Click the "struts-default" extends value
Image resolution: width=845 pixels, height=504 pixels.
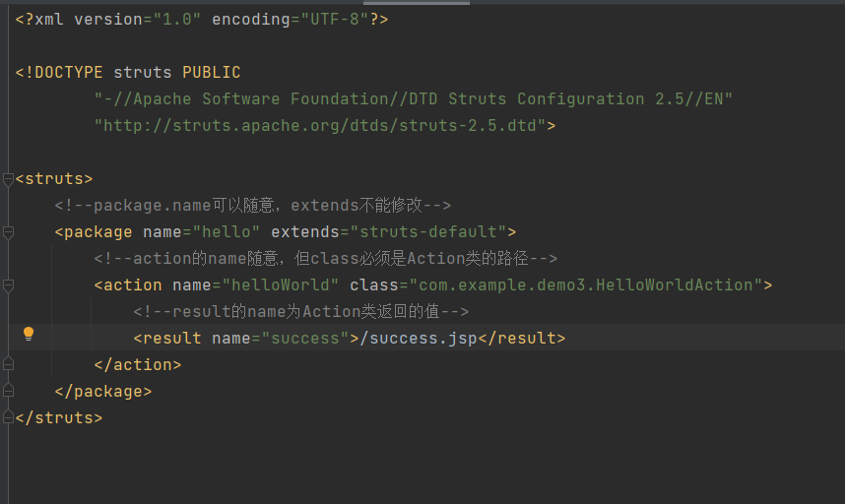tap(428, 232)
